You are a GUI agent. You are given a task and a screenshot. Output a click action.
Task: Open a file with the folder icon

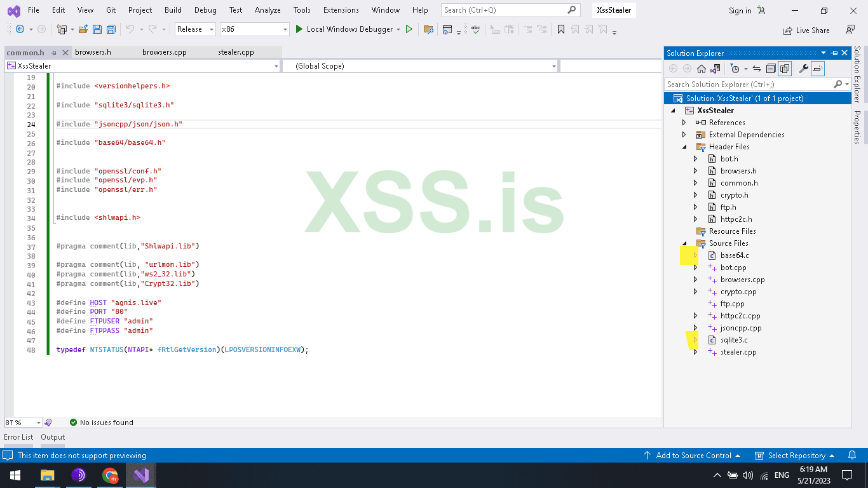(x=83, y=29)
